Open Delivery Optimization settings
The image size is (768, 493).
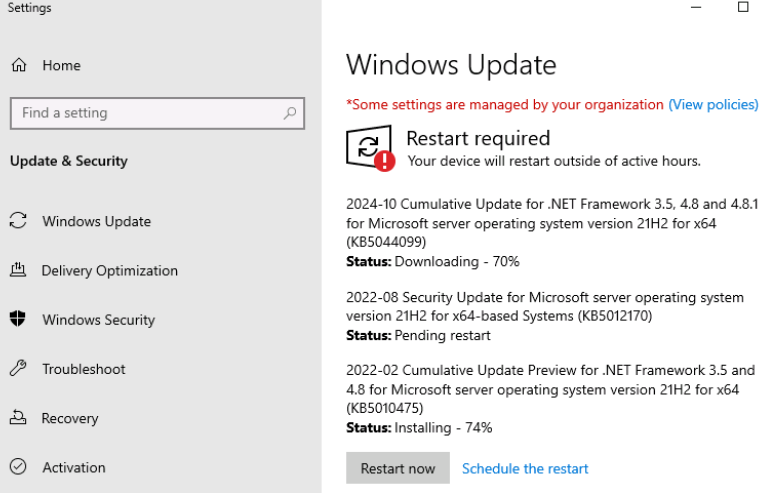pyautogui.click(x=109, y=271)
